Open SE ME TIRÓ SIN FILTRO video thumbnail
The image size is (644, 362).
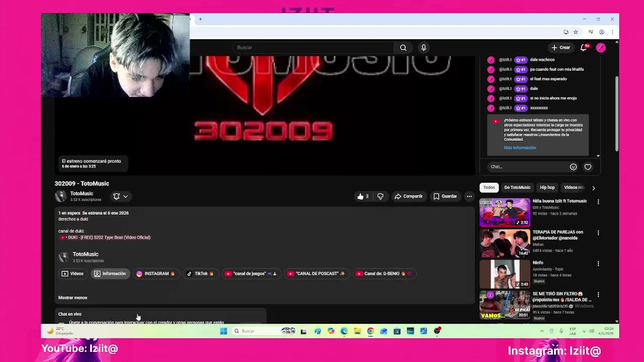click(x=505, y=305)
